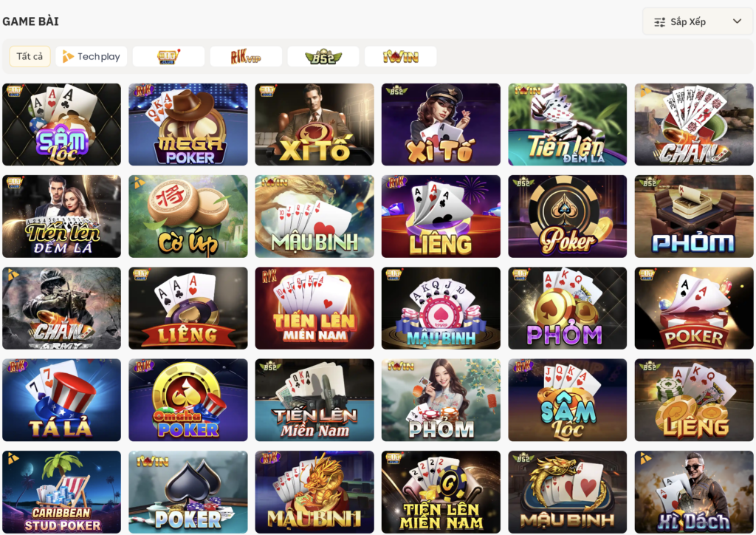Filter games by RikVip provider logo

246,56
